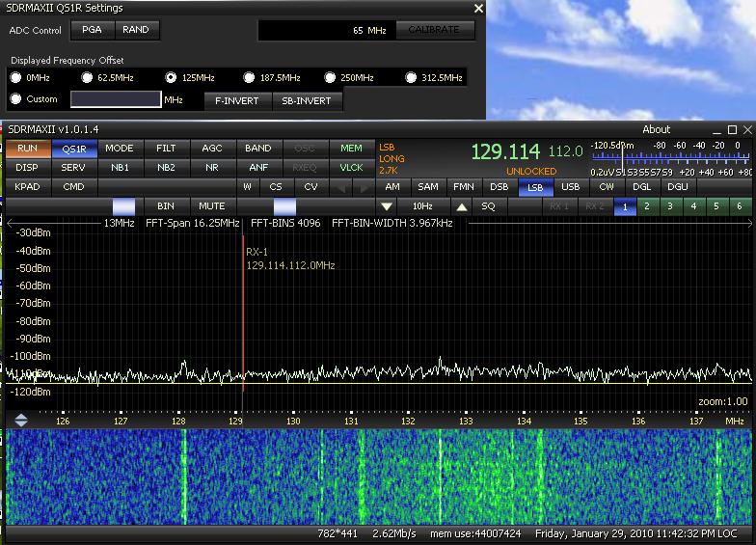756x545 pixels.
Task: Select receiver slot 6
Action: click(x=740, y=206)
